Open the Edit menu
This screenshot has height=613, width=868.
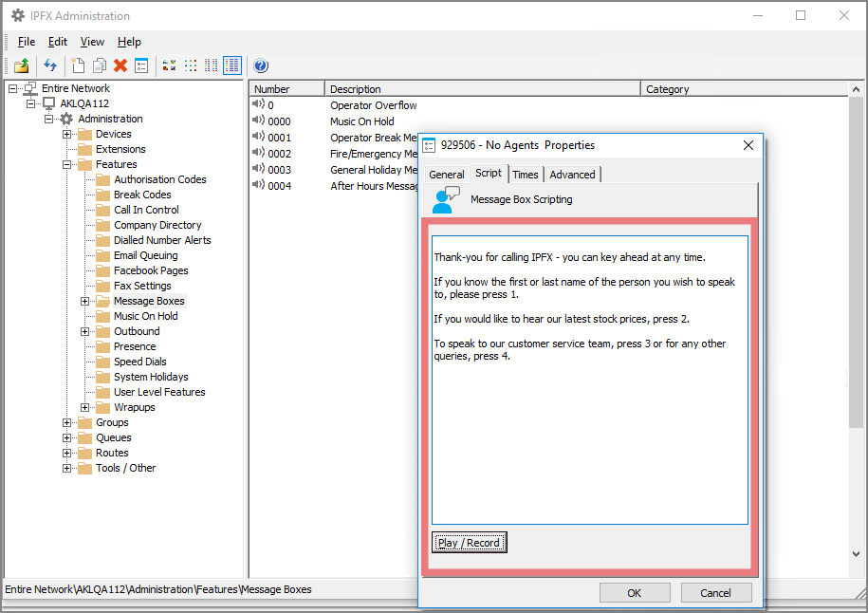pyautogui.click(x=58, y=42)
